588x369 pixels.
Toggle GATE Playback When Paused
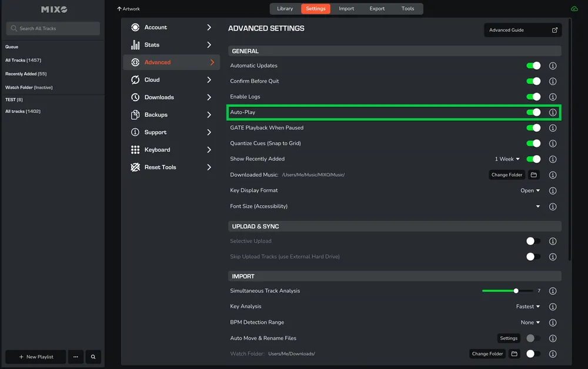[x=533, y=128]
